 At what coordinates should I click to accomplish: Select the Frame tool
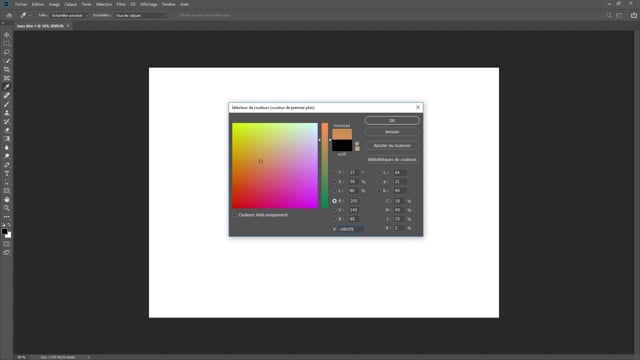[x=7, y=78]
